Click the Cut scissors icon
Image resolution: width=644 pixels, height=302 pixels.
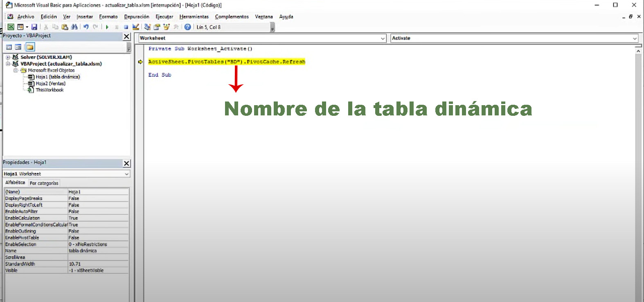(46, 27)
